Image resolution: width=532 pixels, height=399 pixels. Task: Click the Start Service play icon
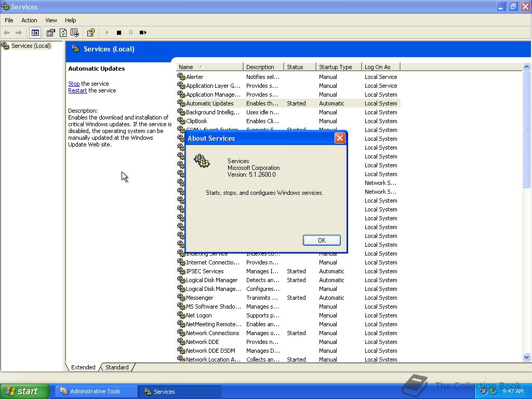coord(107,33)
